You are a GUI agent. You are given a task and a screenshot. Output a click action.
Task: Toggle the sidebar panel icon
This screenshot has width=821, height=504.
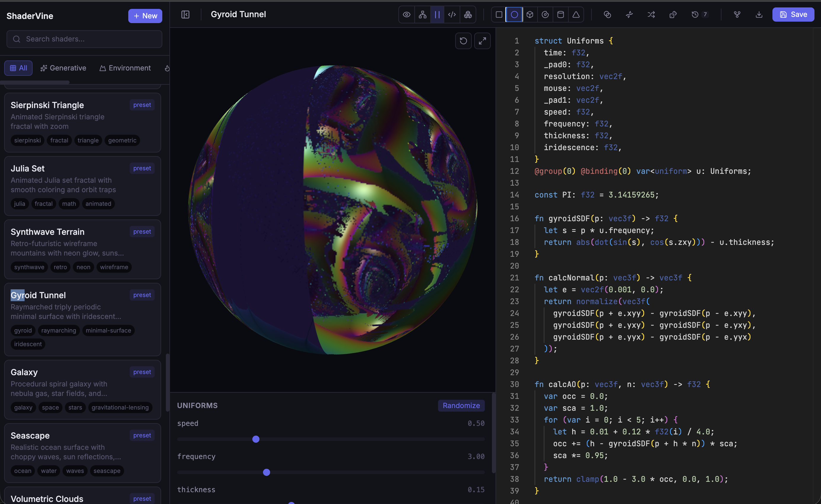pos(185,15)
